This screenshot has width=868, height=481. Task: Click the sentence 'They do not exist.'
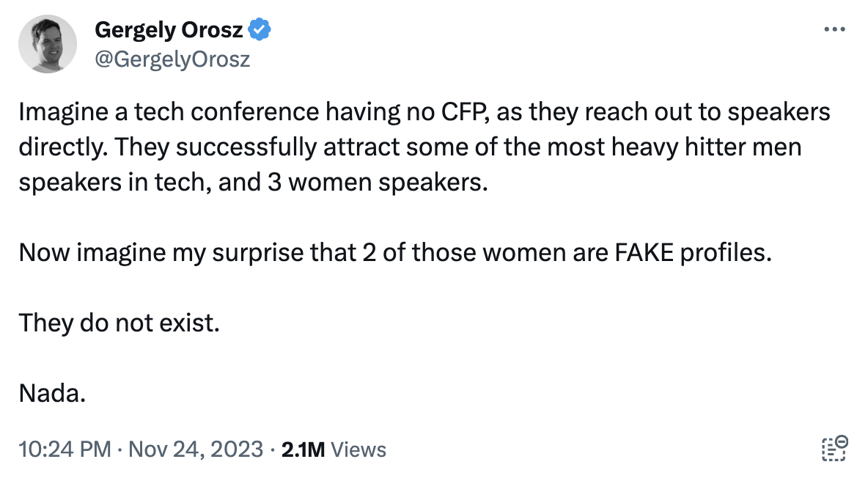tap(119, 323)
